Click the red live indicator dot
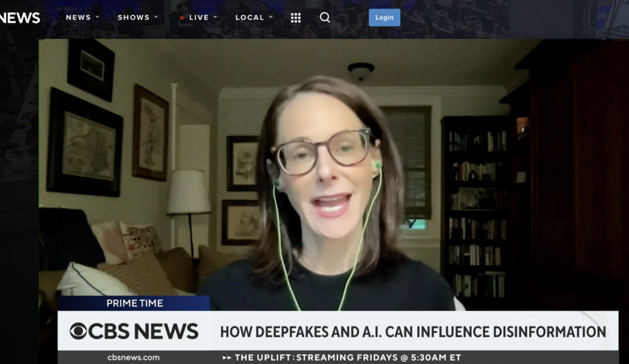The image size is (629, 364). coord(181,18)
